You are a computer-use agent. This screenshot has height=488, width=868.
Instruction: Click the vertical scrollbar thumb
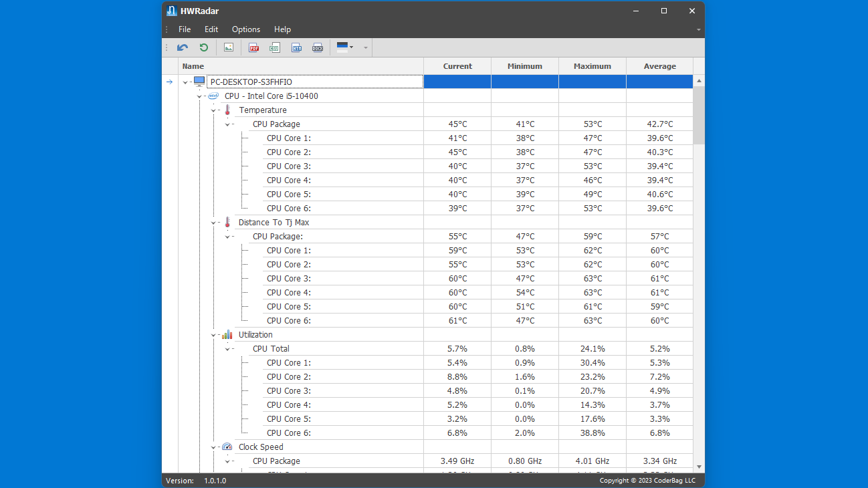699,115
